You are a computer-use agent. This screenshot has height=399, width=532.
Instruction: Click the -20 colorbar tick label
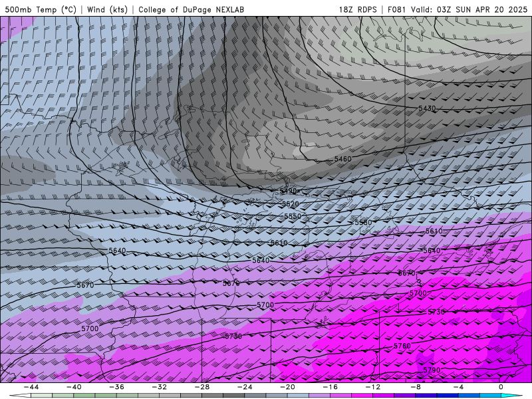click(x=287, y=387)
